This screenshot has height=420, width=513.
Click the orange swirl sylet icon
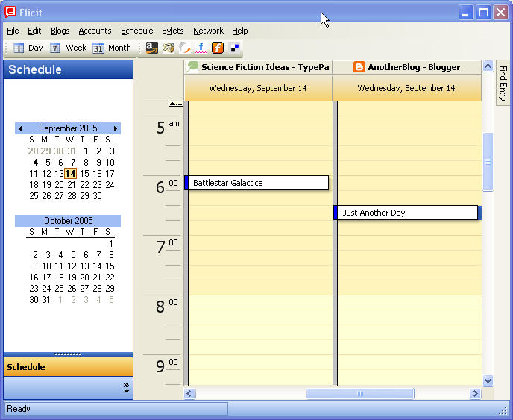click(185, 48)
